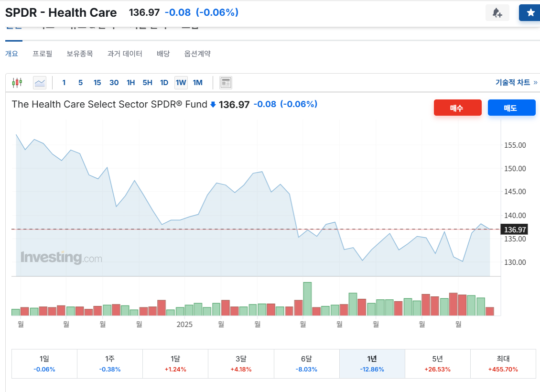Click The Health Care Select Sector SPDR® Fund heading

[x=109, y=104]
